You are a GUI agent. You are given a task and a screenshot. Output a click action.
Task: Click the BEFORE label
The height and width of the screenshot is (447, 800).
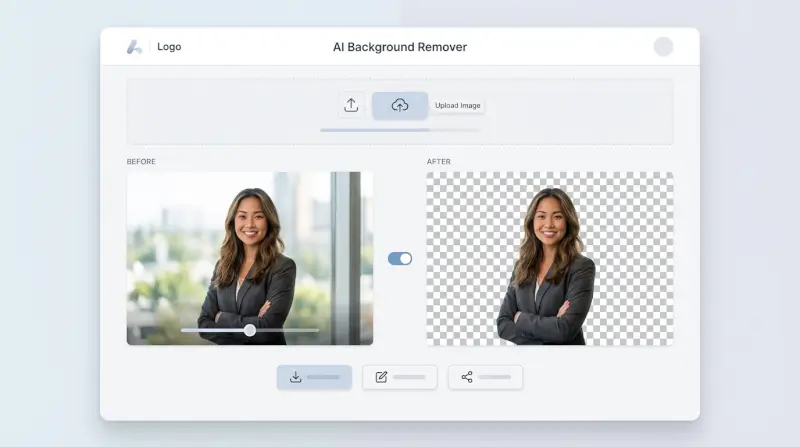click(x=141, y=161)
